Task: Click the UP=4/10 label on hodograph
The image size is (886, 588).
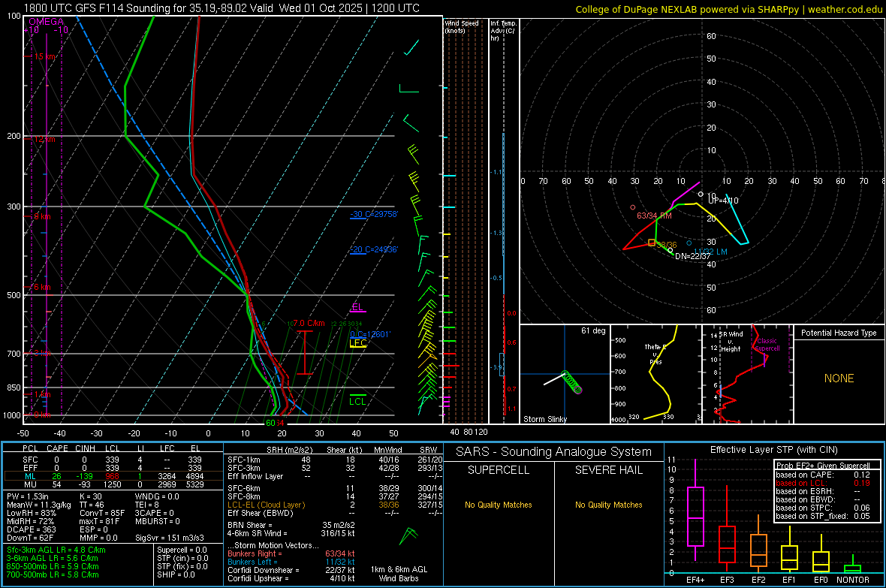Action: [723, 201]
